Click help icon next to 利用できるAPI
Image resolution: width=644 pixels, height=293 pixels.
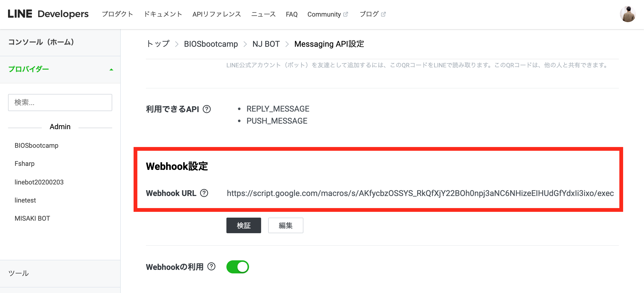coord(207,109)
